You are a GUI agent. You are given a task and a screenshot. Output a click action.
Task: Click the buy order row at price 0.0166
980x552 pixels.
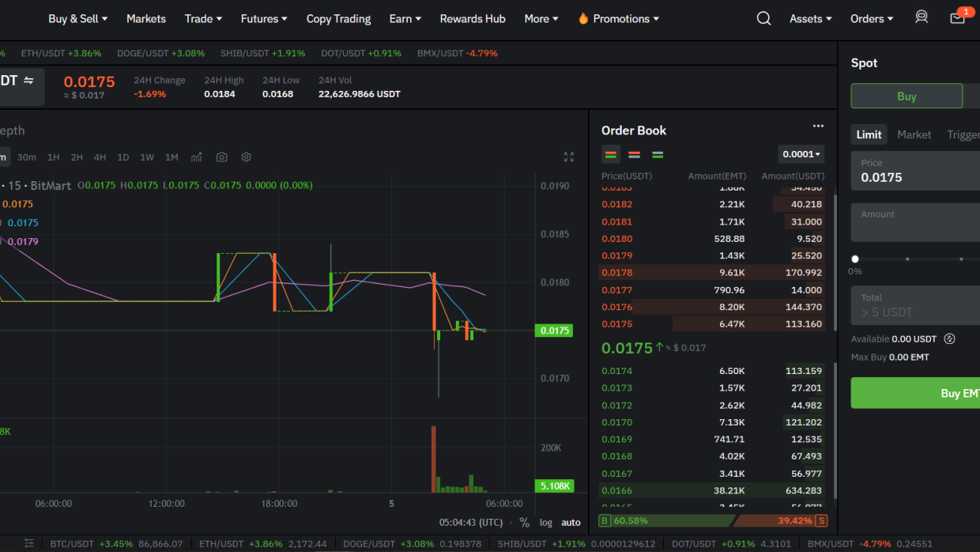tap(713, 490)
